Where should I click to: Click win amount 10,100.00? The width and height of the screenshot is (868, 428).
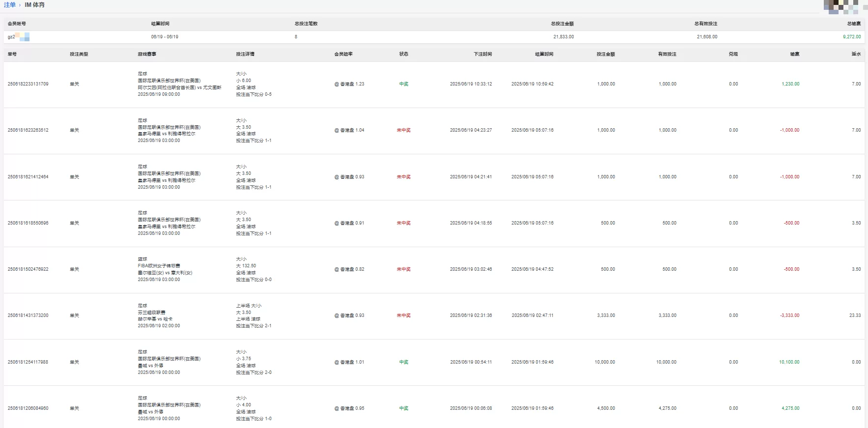click(x=789, y=362)
